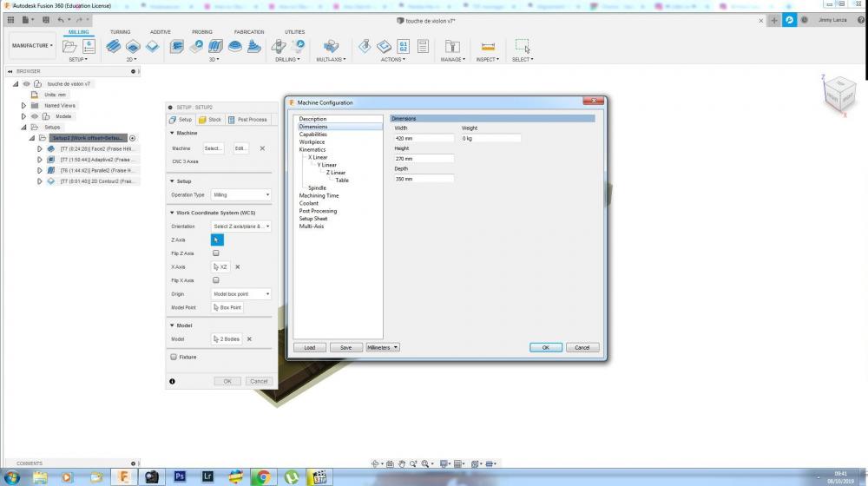The image size is (868, 486).
Task: Toggle visibility of touche de violon v7 root
Action: click(27, 83)
